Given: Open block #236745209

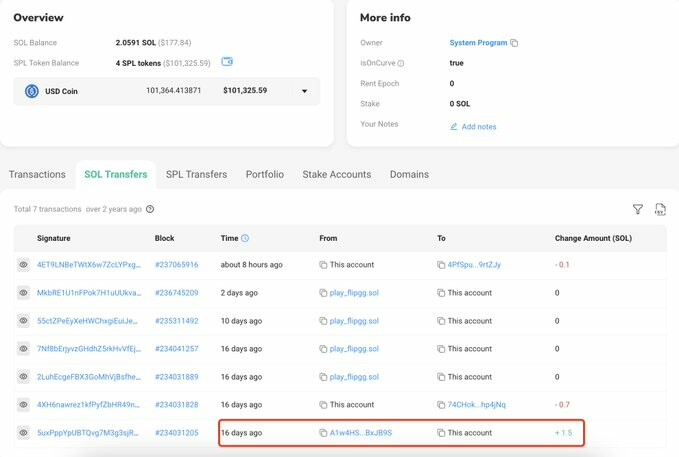Looking at the screenshot, I should [x=177, y=293].
